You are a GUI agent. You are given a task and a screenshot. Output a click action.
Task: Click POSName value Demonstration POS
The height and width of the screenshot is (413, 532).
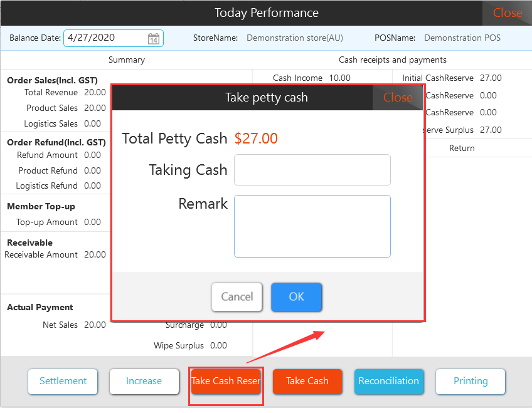(x=462, y=38)
